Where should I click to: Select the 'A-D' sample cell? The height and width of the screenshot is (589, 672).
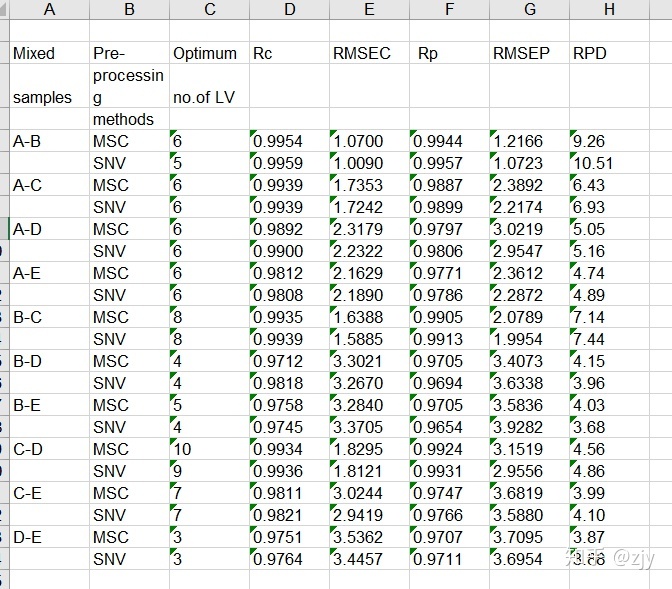49,229
